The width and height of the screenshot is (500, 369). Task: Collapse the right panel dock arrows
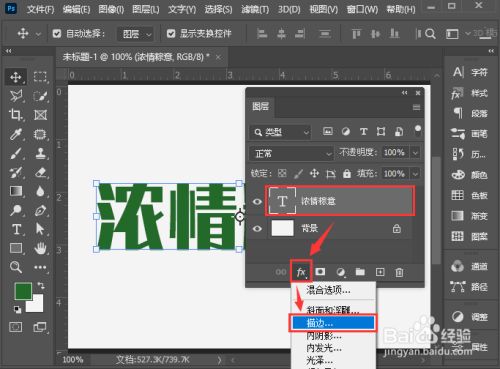[x=491, y=51]
